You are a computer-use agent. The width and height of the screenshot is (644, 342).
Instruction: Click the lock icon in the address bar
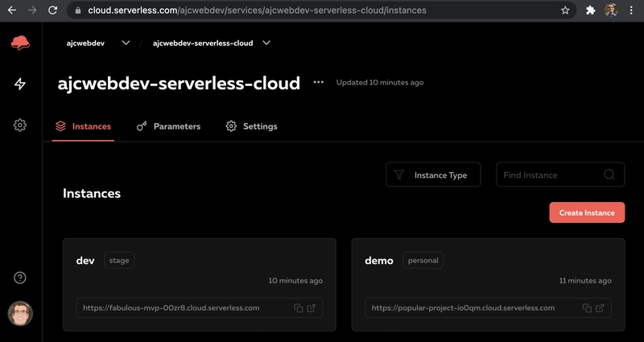[78, 10]
